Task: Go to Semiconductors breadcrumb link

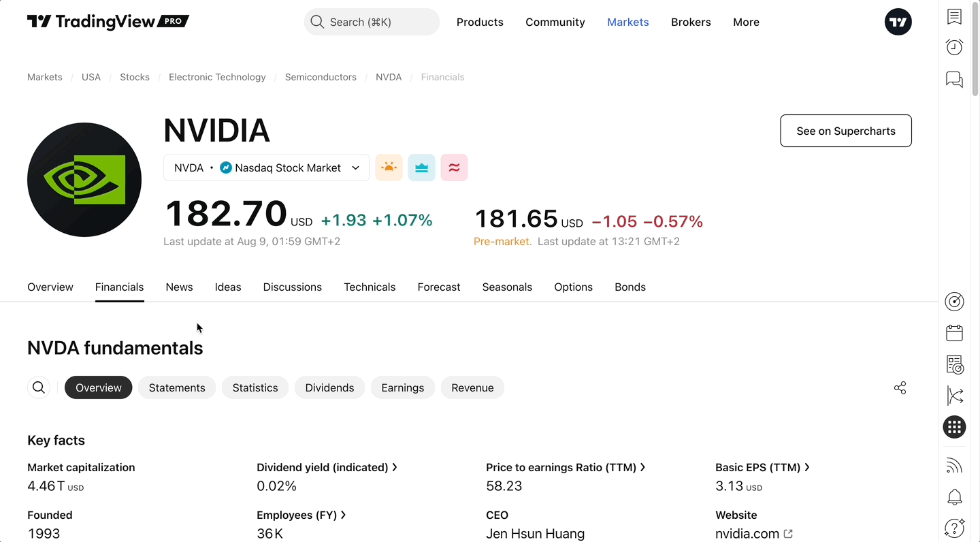Action: tap(321, 77)
